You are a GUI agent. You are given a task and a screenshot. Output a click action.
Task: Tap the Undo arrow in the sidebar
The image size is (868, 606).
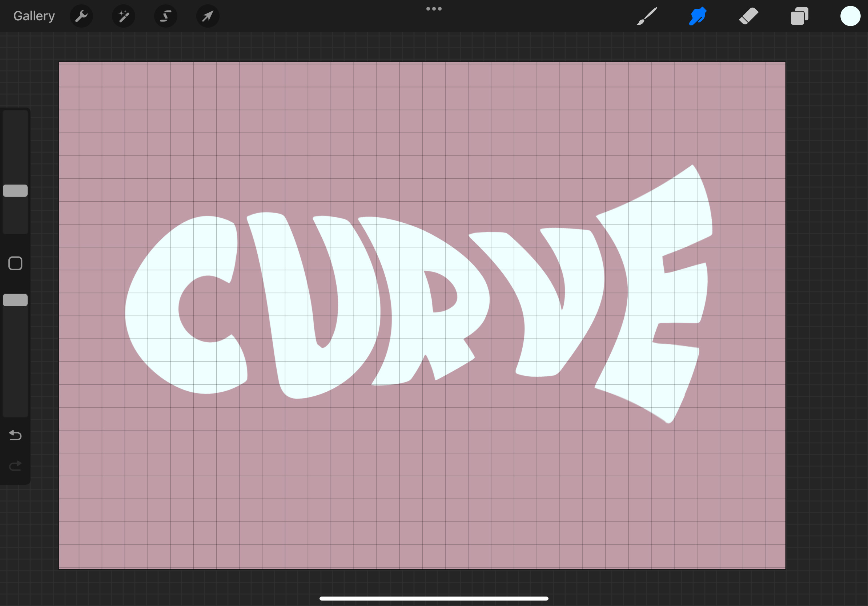click(x=15, y=435)
